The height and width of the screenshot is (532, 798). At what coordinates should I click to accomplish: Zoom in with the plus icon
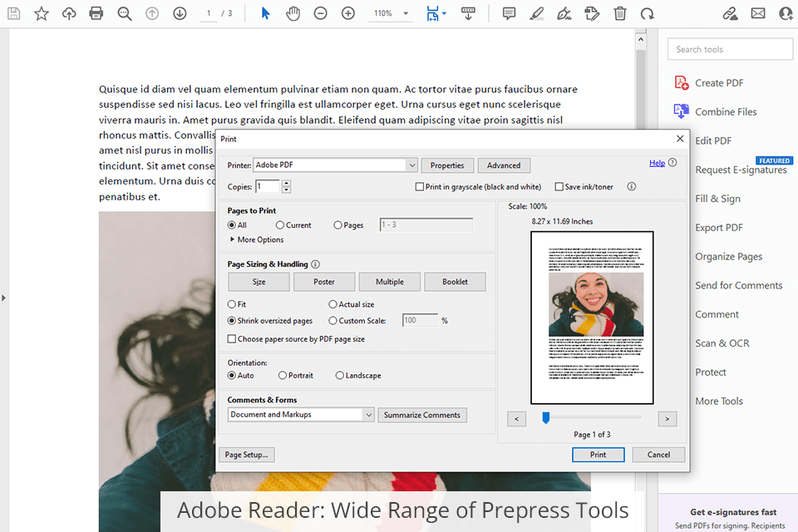click(348, 13)
